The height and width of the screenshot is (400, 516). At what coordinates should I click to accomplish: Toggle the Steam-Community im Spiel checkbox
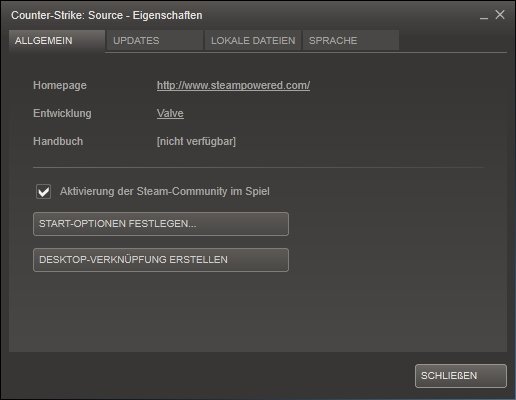point(43,192)
